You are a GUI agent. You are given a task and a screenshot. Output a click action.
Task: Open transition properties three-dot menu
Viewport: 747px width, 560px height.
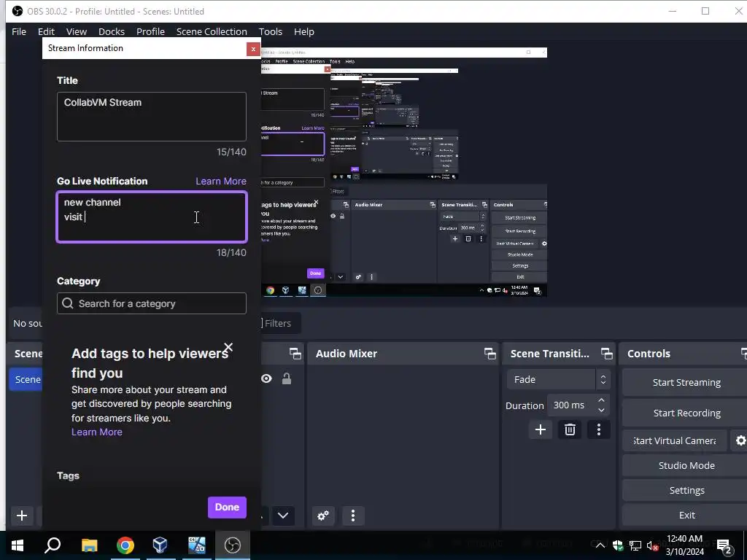pyautogui.click(x=599, y=429)
